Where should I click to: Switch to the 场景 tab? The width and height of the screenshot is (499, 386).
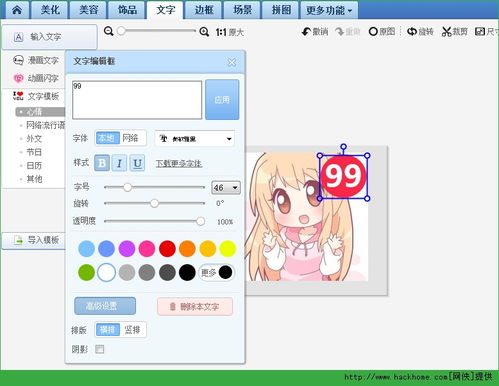click(242, 10)
